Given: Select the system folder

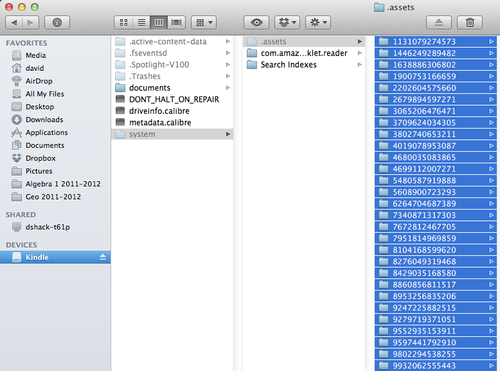Looking at the screenshot, I should [172, 134].
